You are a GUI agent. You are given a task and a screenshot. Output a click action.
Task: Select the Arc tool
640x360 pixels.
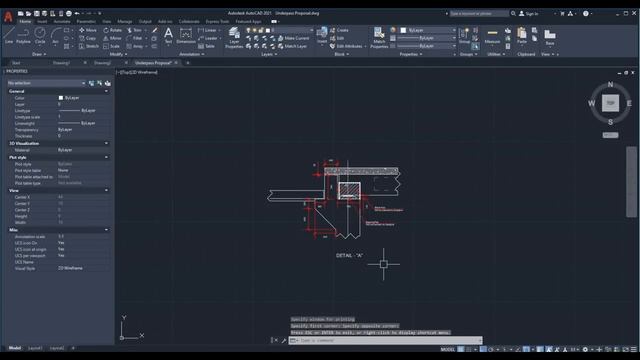tap(56, 35)
